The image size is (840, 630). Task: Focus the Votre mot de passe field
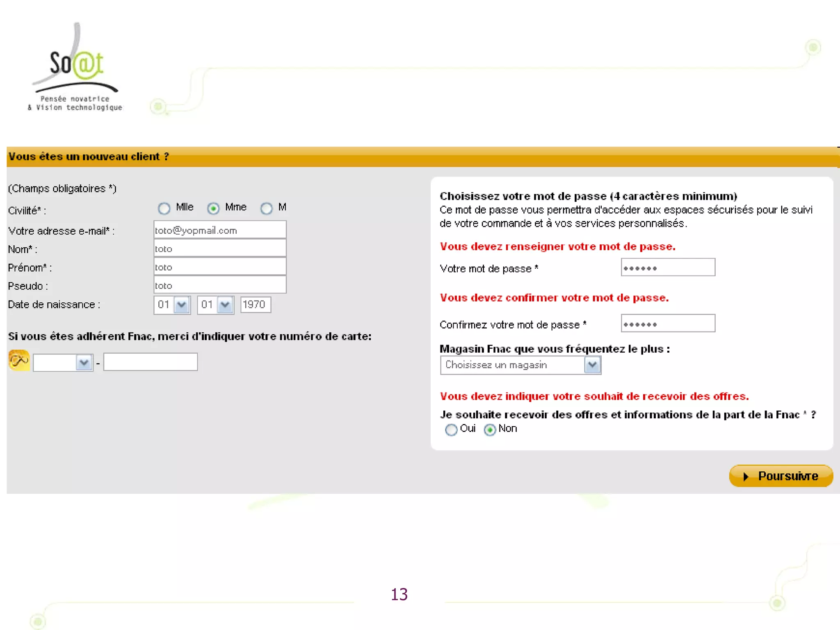pos(668,267)
